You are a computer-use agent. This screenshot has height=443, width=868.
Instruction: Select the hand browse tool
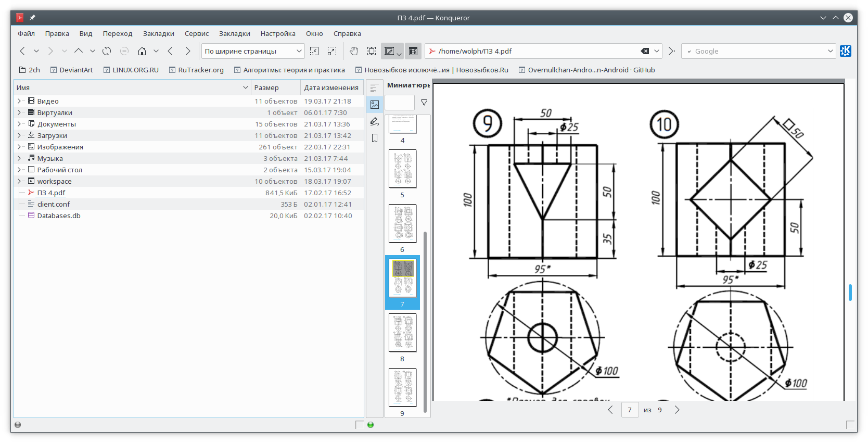[354, 51]
